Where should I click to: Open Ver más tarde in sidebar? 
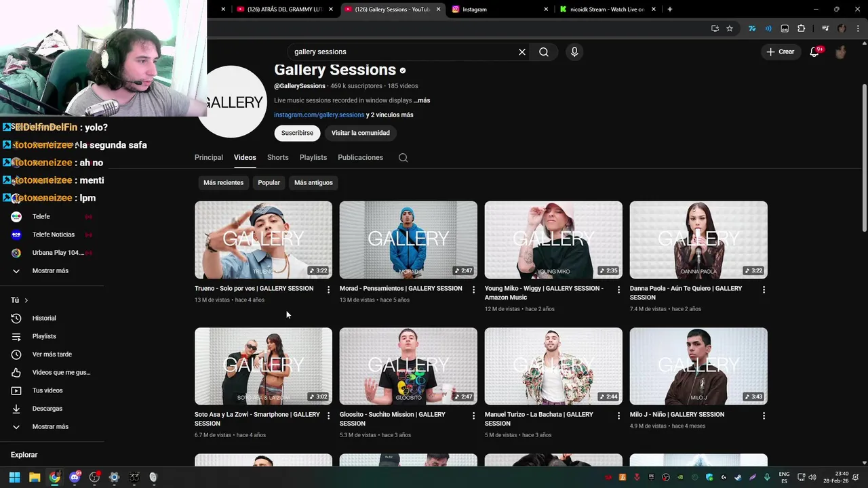tap(52, 354)
